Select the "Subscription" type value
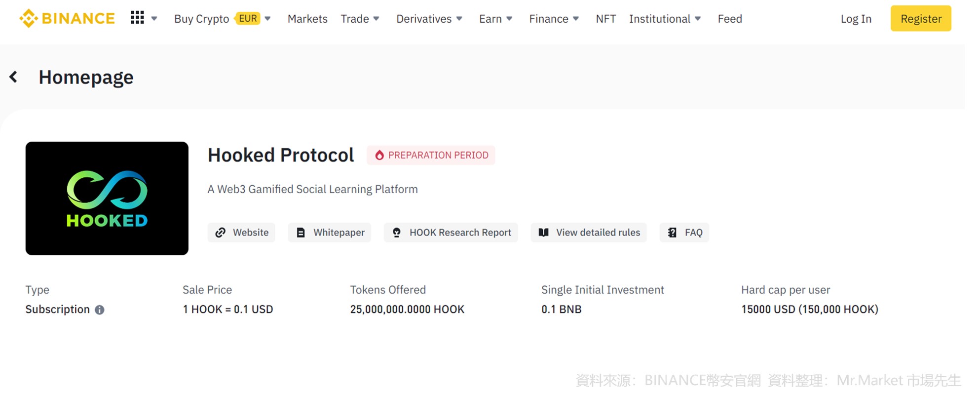This screenshot has height=397, width=980. tap(58, 309)
